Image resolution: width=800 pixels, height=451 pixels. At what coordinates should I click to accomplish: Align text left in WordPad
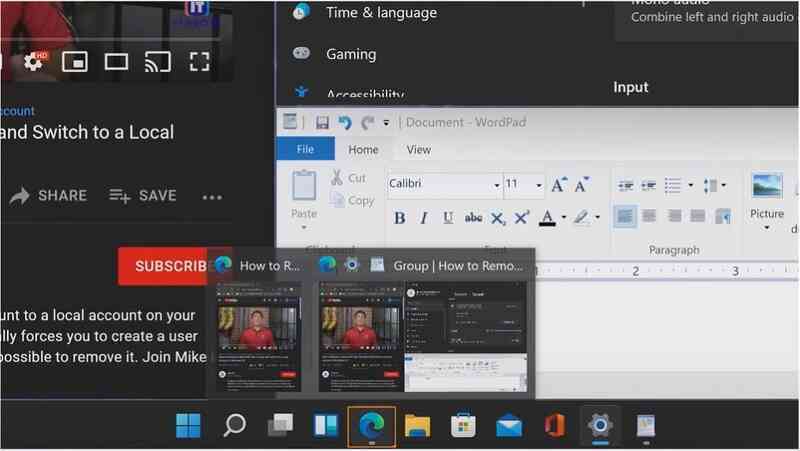coord(625,216)
